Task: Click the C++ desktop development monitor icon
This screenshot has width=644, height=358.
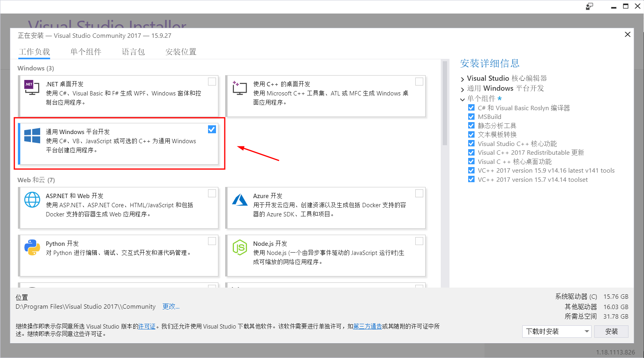Action: pos(239,88)
